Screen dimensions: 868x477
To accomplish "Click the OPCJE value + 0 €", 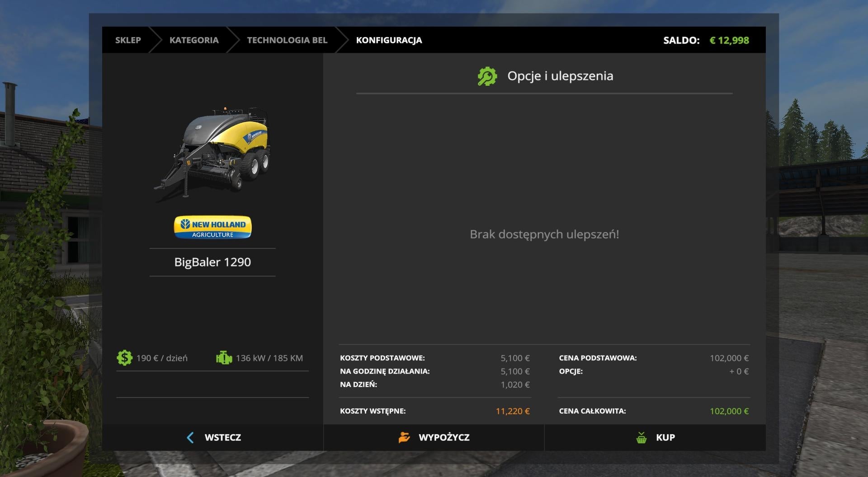I will click(x=739, y=371).
